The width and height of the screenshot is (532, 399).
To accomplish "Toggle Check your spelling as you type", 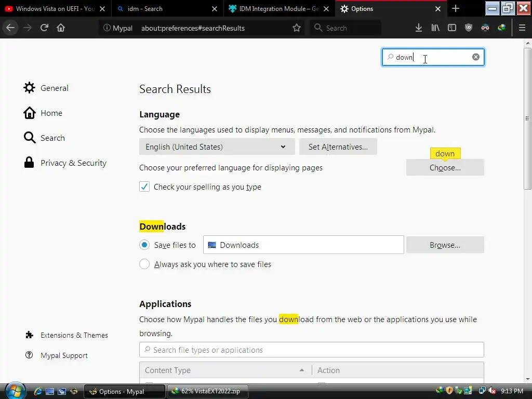I will click(x=144, y=187).
